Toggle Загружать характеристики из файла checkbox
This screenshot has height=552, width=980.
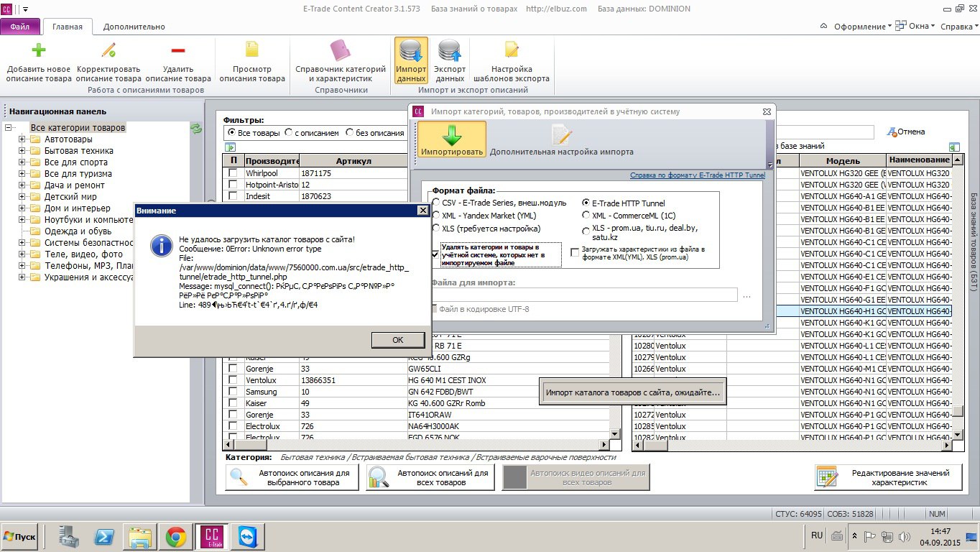(575, 252)
